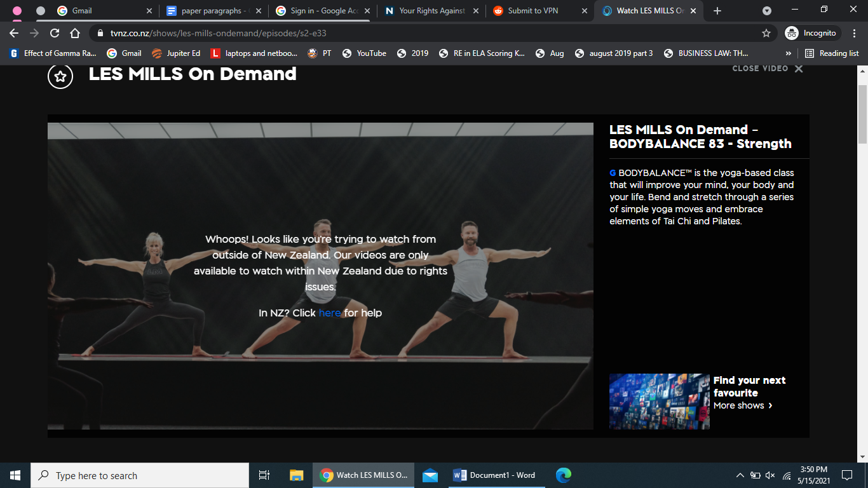Go to the browser home icon

coord(75,33)
